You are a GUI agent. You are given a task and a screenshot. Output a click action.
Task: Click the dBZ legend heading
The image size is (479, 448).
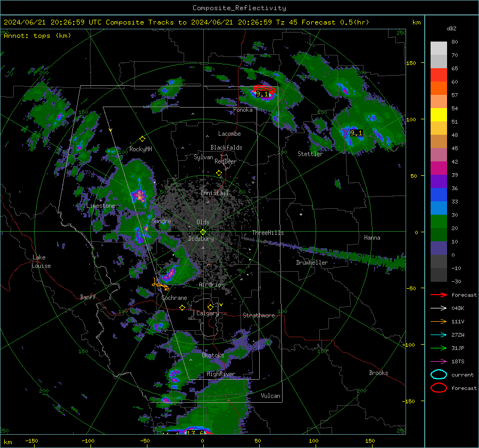pyautogui.click(x=451, y=29)
